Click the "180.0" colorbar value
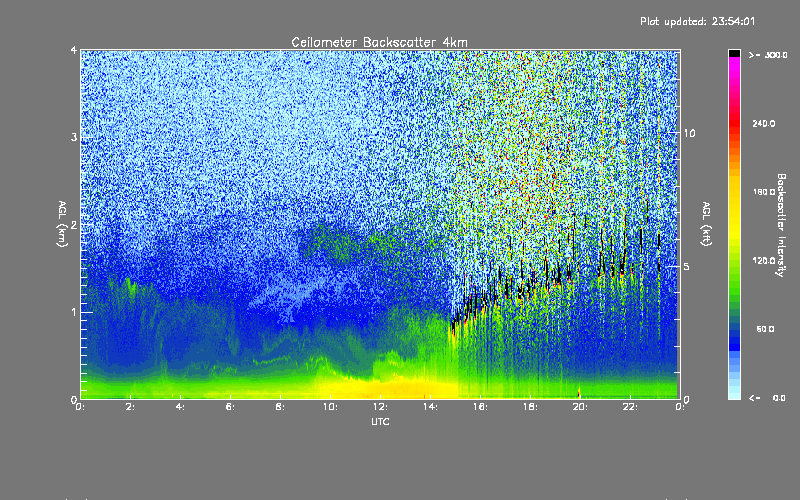 coord(764,192)
